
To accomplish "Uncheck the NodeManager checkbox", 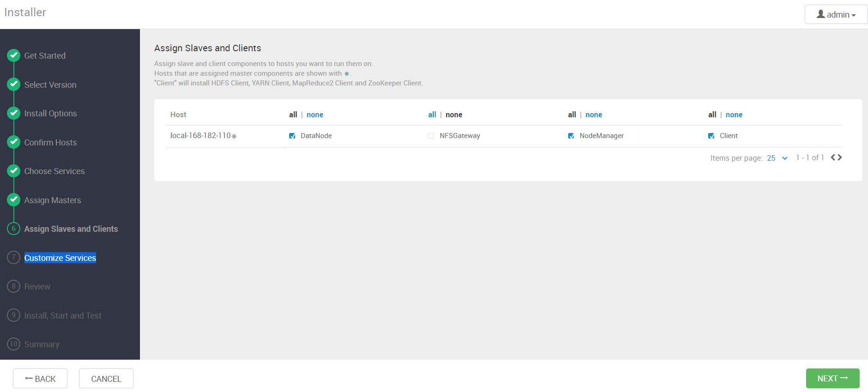I will coord(571,136).
